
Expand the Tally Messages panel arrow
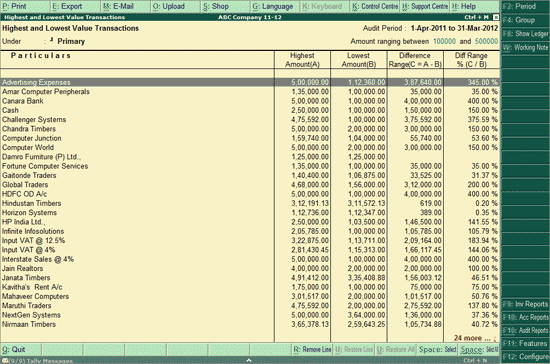coord(249,360)
